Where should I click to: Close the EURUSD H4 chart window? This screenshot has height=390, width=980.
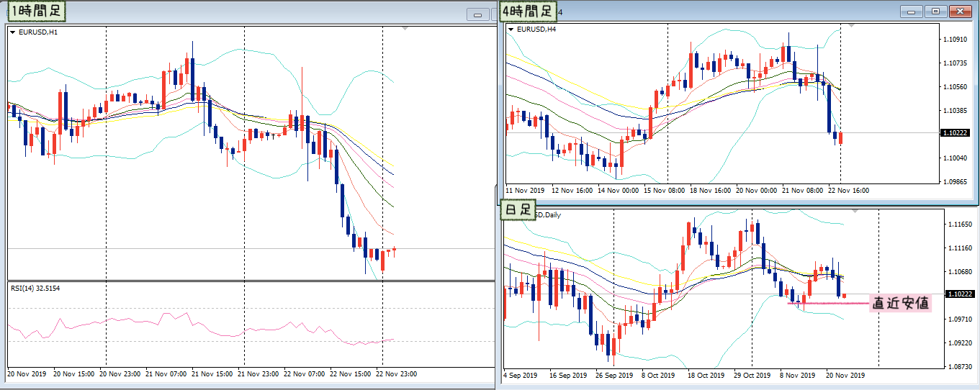tap(959, 12)
